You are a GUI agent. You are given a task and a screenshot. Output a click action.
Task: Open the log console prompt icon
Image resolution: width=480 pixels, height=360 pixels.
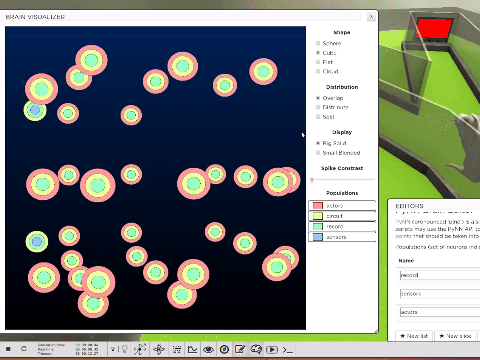point(288,350)
